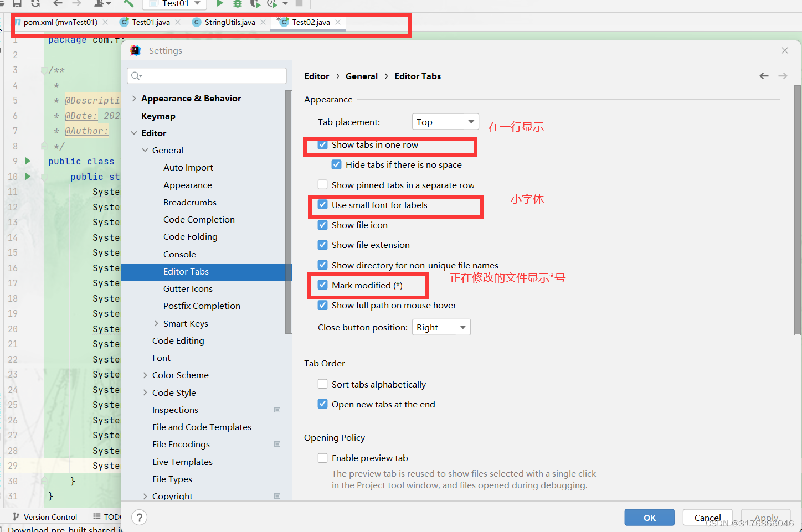Click project-level icon beside File Encodings

click(x=277, y=444)
